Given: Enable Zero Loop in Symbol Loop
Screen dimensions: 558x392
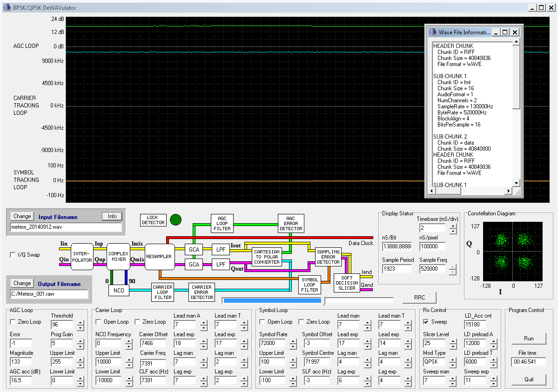Looking at the screenshot, I should point(301,322).
